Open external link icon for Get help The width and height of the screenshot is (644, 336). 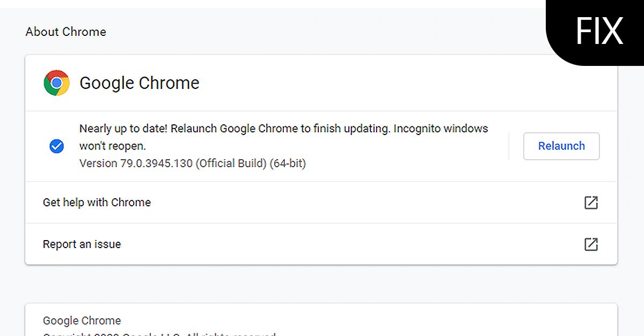click(591, 203)
